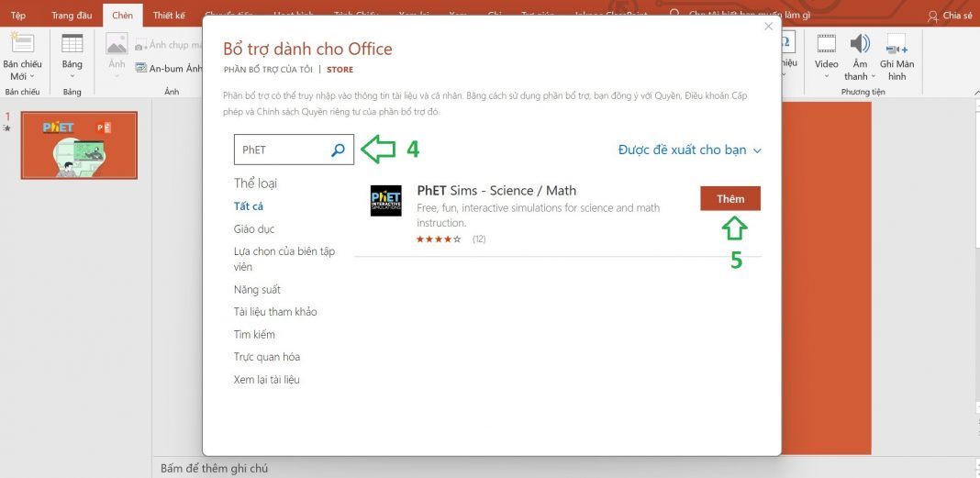Image resolution: width=980 pixels, height=478 pixels.
Task: Open the Trang đầu ribbon tab
Action: click(x=73, y=16)
